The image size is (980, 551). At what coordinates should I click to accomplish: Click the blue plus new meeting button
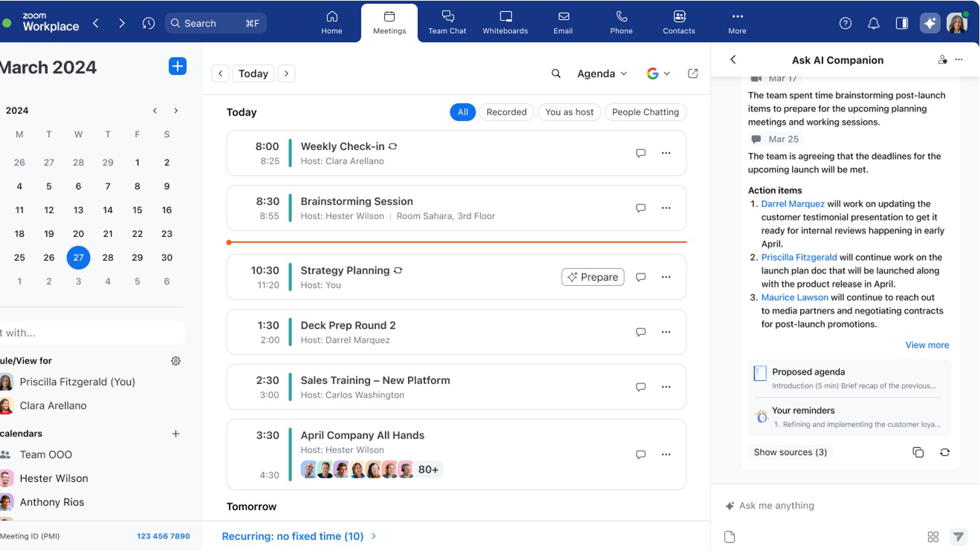coord(177,66)
